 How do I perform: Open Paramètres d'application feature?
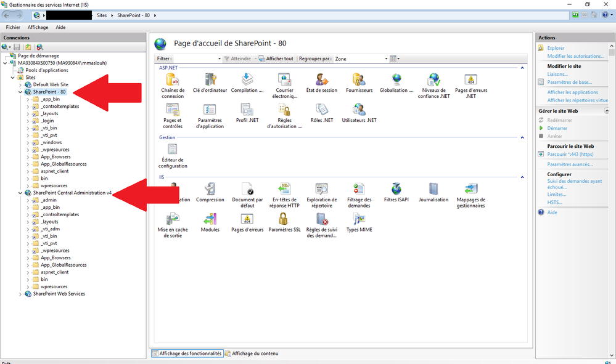click(x=210, y=116)
